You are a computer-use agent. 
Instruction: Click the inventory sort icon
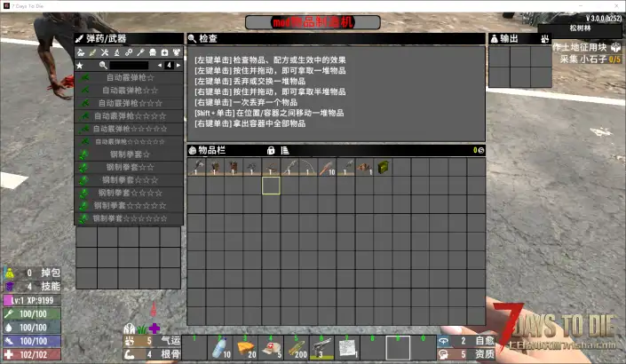pos(285,150)
